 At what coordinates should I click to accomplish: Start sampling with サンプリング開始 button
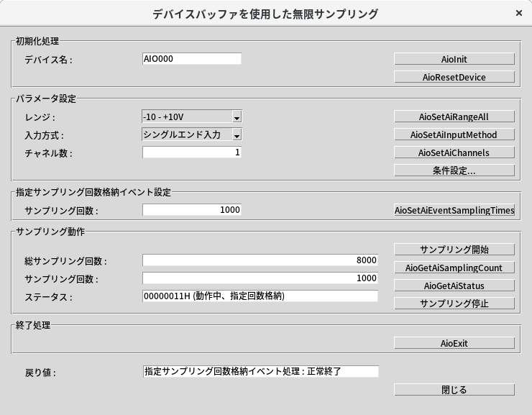(454, 250)
